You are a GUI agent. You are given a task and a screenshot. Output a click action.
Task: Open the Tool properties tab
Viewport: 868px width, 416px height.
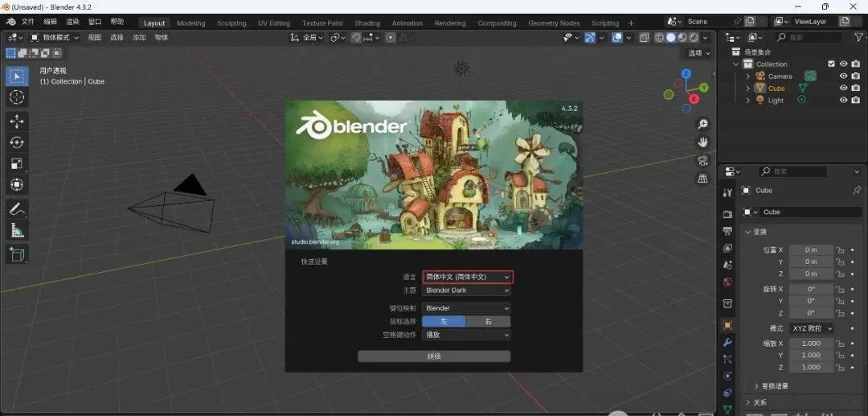[727, 192]
